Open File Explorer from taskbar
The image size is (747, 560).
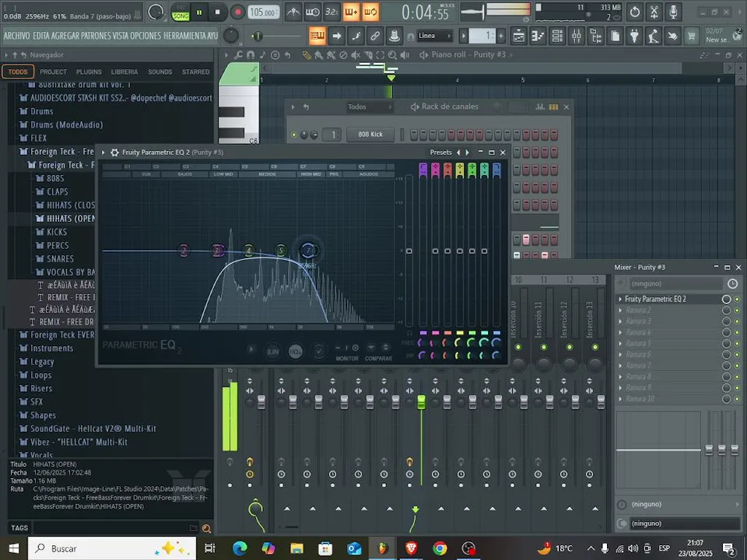click(x=296, y=548)
